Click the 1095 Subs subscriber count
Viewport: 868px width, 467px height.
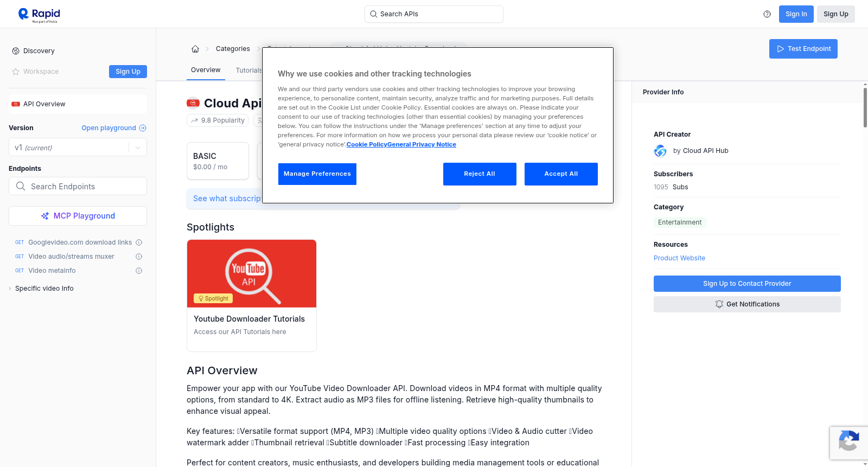coord(671,187)
